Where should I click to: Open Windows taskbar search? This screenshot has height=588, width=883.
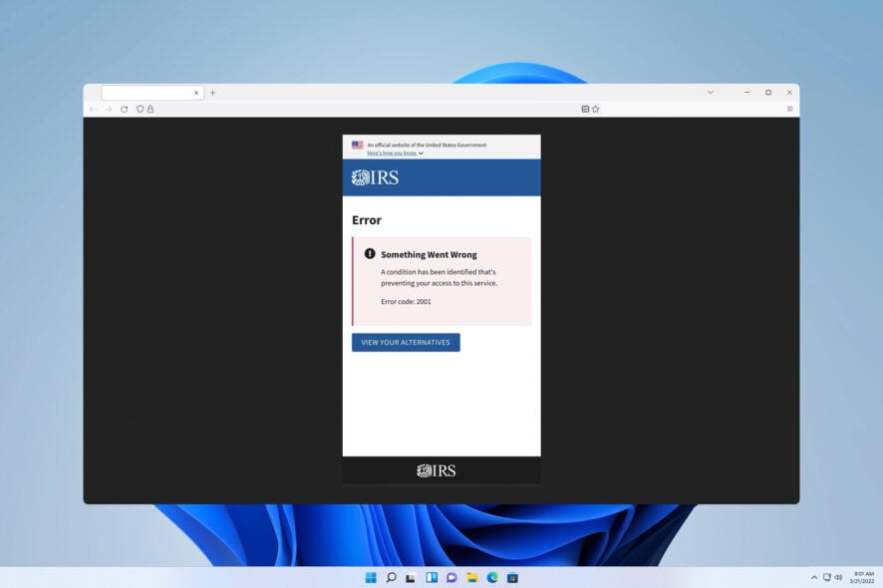click(391, 577)
